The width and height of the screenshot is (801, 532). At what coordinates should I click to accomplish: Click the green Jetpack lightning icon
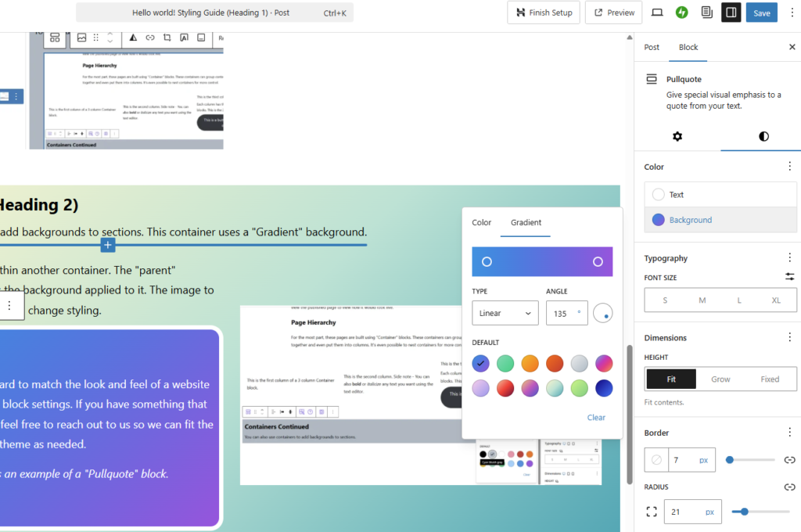[682, 13]
